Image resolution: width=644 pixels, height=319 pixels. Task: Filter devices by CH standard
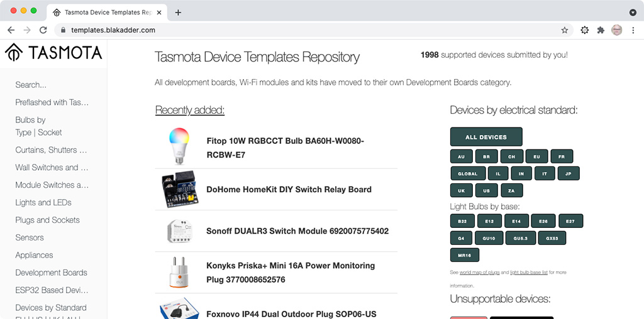coord(512,156)
